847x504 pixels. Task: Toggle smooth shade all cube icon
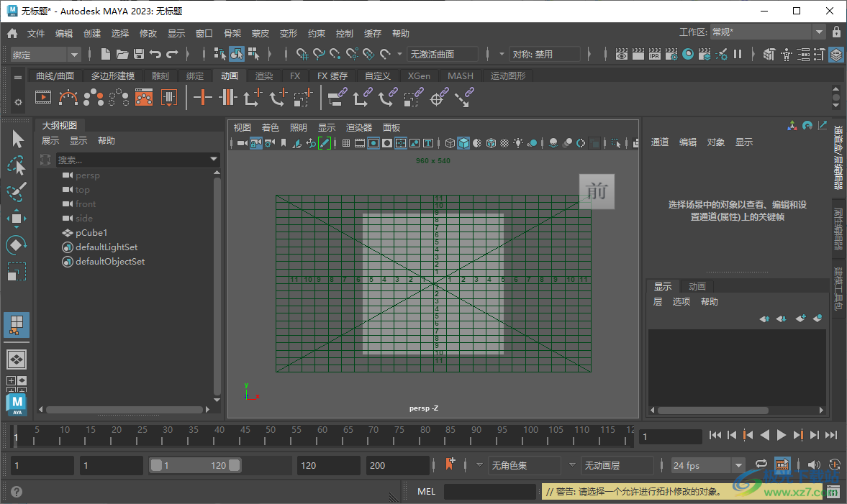coord(463,143)
